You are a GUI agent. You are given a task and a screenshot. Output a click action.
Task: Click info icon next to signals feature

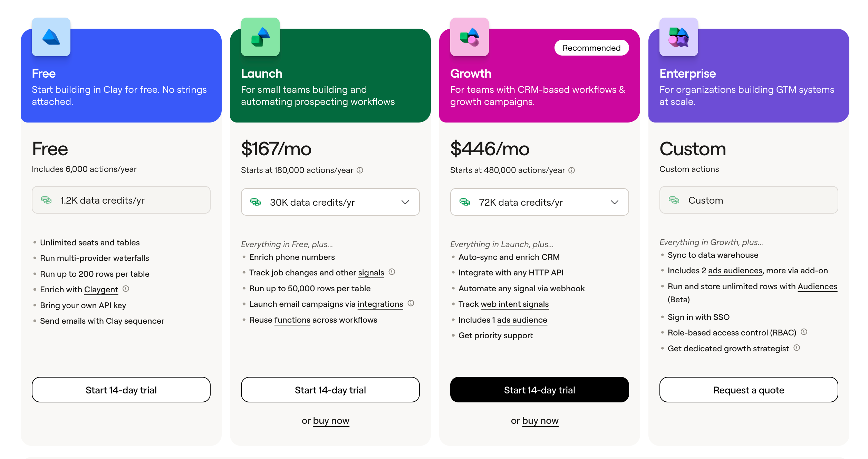coord(392,272)
